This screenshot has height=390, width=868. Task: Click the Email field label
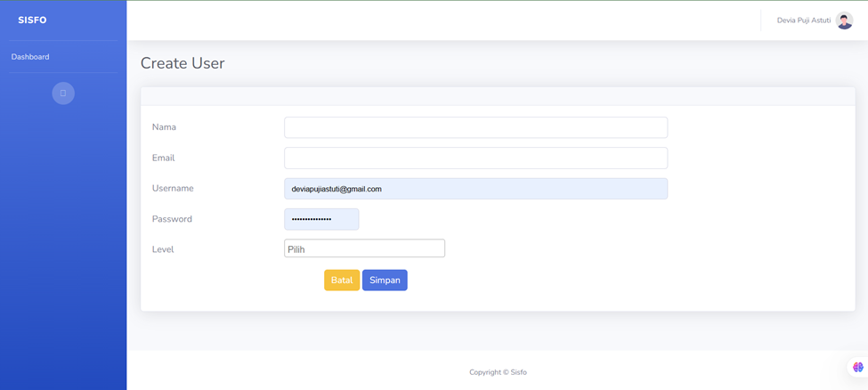click(163, 158)
